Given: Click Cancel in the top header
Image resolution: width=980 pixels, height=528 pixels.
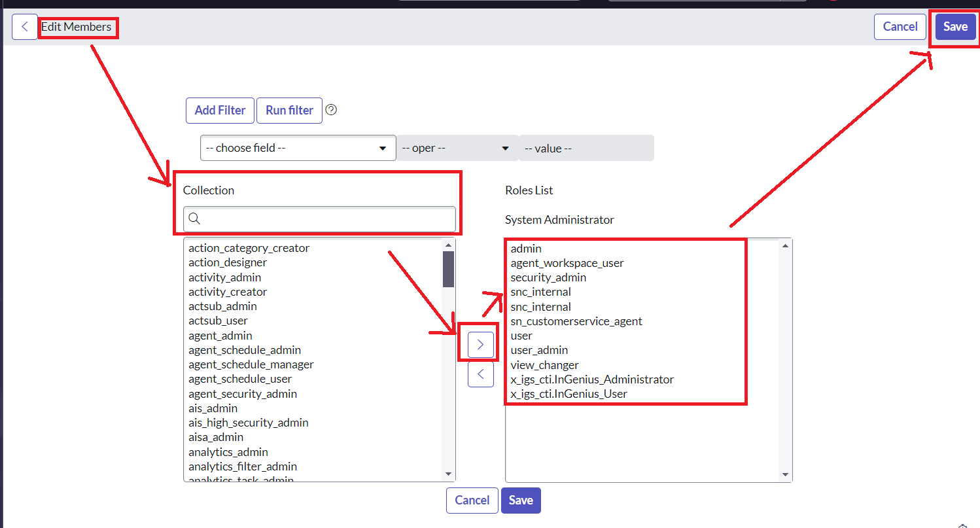Looking at the screenshot, I should (x=900, y=27).
